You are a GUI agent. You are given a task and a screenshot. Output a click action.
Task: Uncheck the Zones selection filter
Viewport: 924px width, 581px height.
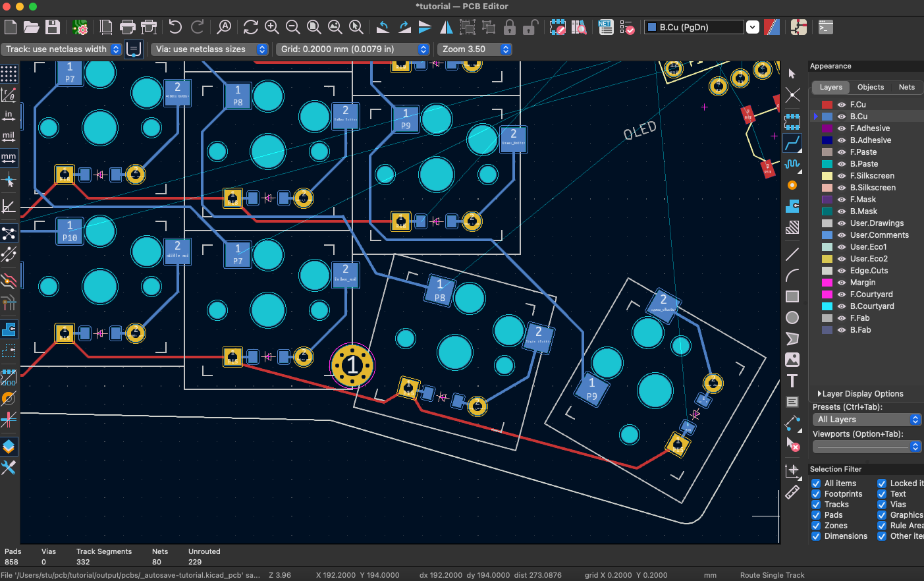816,526
